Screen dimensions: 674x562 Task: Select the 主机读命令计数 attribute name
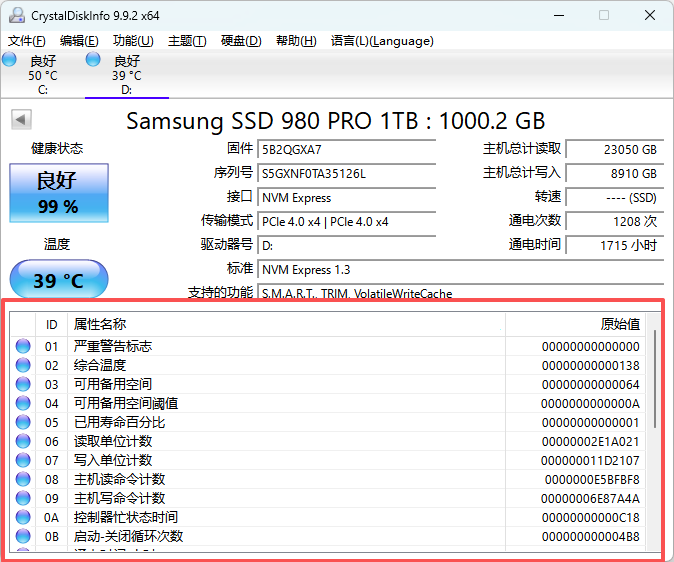pos(119,479)
